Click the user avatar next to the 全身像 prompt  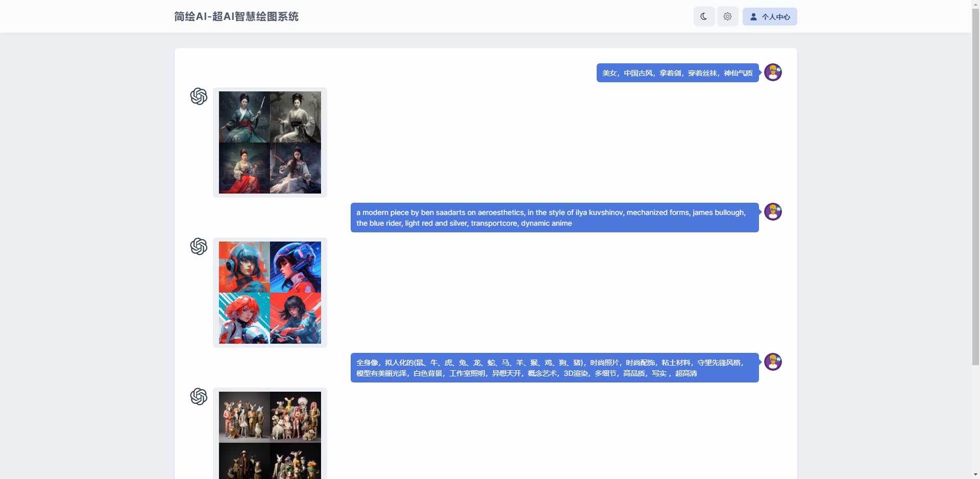pos(773,362)
